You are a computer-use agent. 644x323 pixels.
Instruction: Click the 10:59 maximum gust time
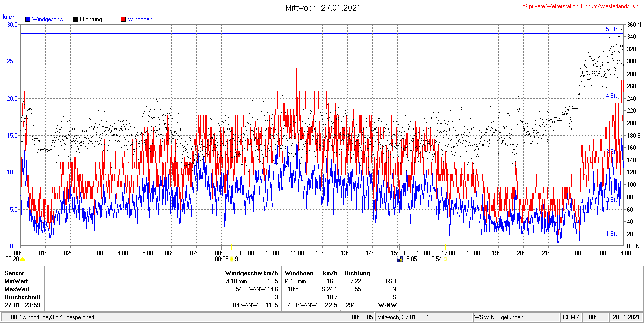click(295, 289)
